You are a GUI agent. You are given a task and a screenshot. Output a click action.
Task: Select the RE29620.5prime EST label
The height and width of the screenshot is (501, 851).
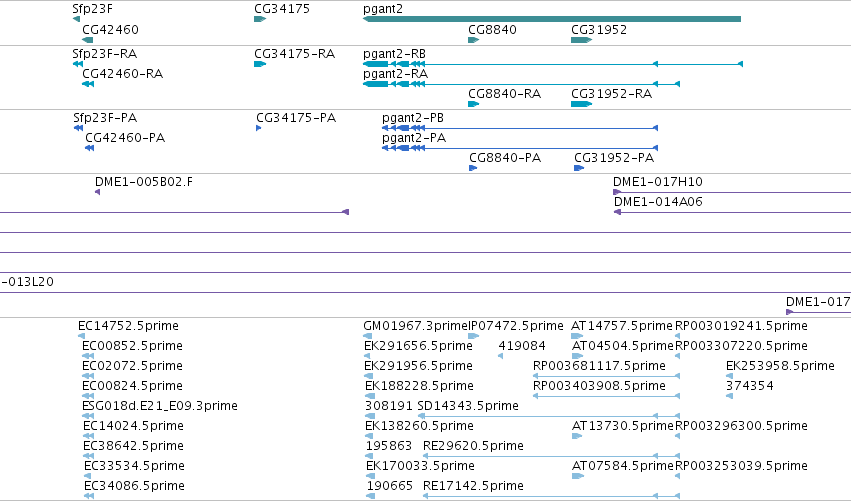click(x=473, y=446)
